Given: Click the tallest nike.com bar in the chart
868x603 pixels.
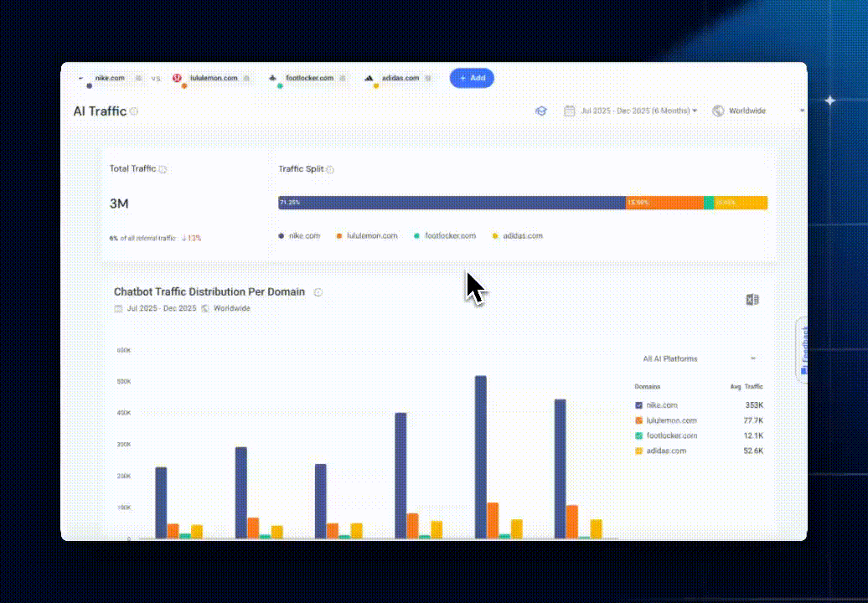Looking at the screenshot, I should click(x=481, y=457).
